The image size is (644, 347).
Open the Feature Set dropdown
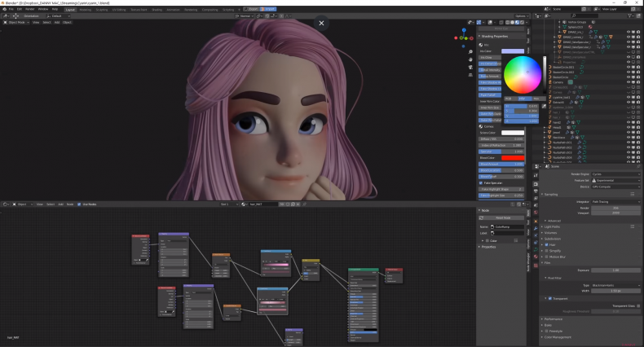[x=615, y=181]
